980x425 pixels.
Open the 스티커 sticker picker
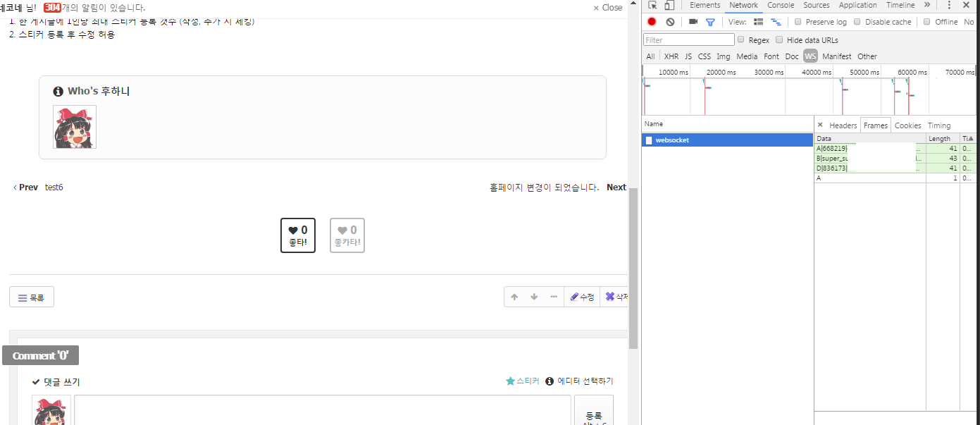523,381
